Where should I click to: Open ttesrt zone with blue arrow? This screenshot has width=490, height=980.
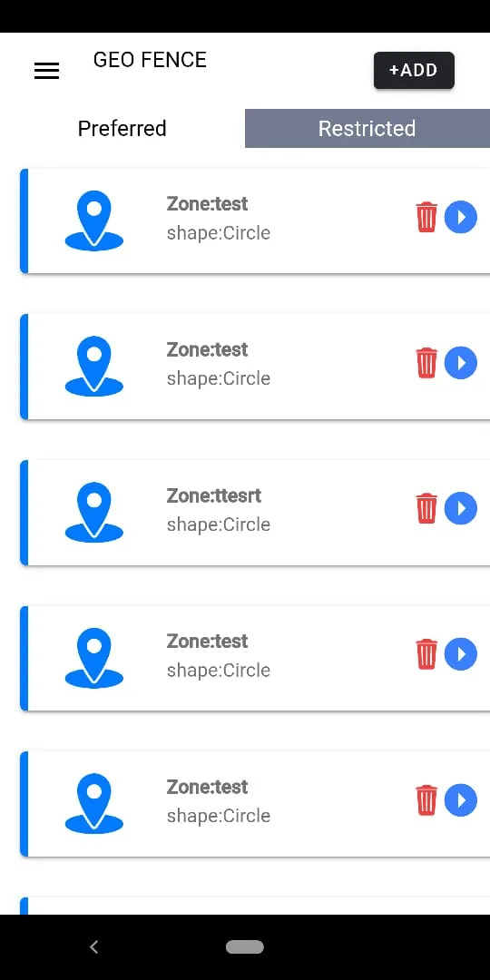coord(461,508)
